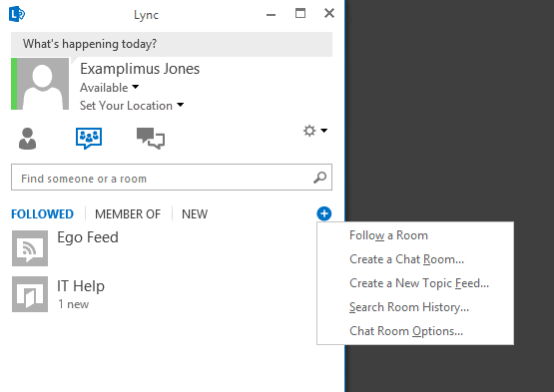Click the magnifier search icon
The width and height of the screenshot is (554, 392).
(319, 178)
